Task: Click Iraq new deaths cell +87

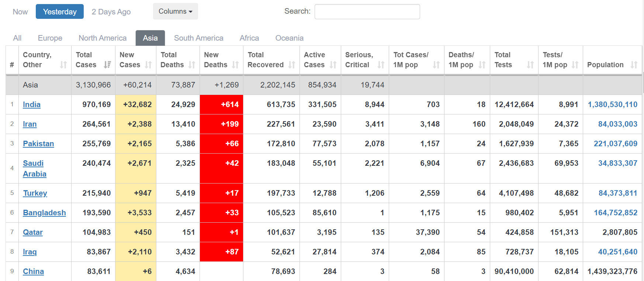Action: 221,252
